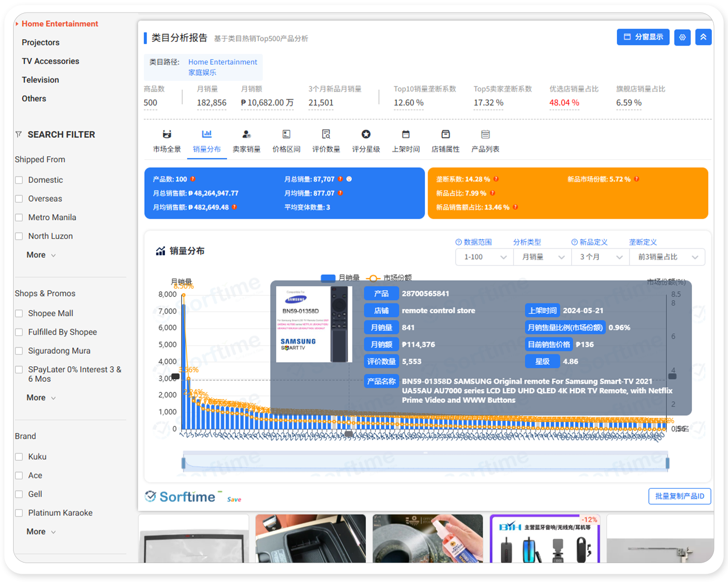The height and width of the screenshot is (582, 728).
Task: Open the 1-100 data range dropdown
Action: (x=484, y=257)
